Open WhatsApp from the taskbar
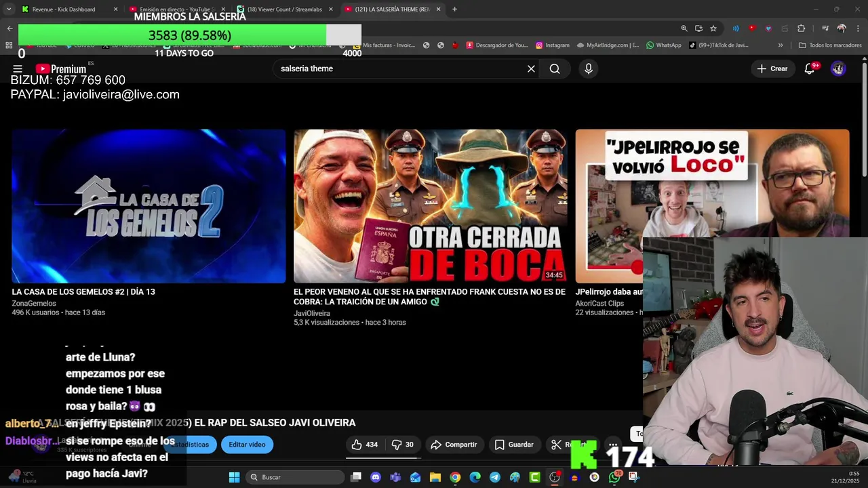The width and height of the screenshot is (868, 488). tap(614, 477)
